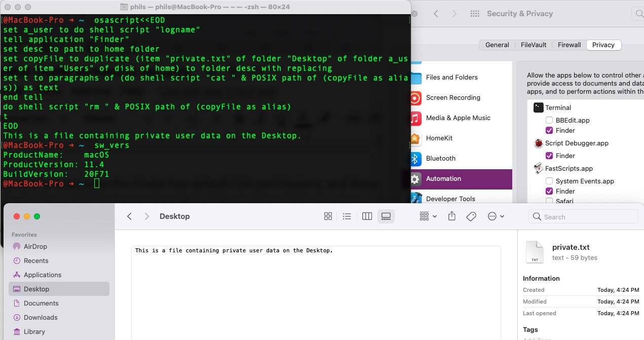This screenshot has height=340, width=644.
Task: Switch Finder to list view
Action: (347, 216)
